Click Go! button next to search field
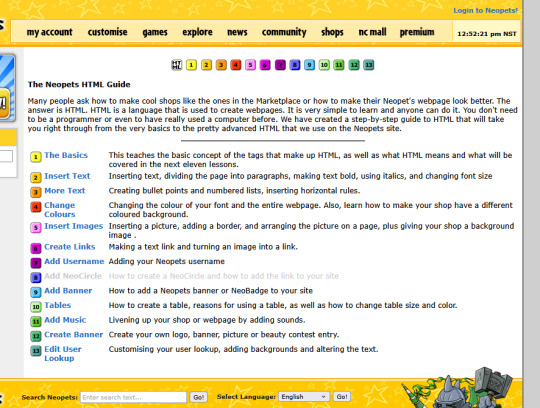Viewport: 540px width, 408px height. [x=199, y=397]
